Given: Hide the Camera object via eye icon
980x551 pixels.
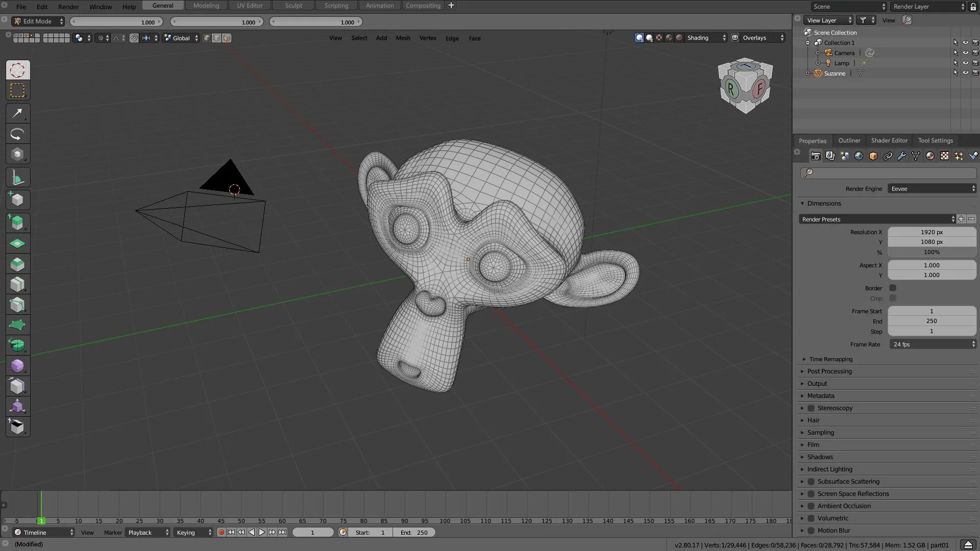Looking at the screenshot, I should 965,53.
